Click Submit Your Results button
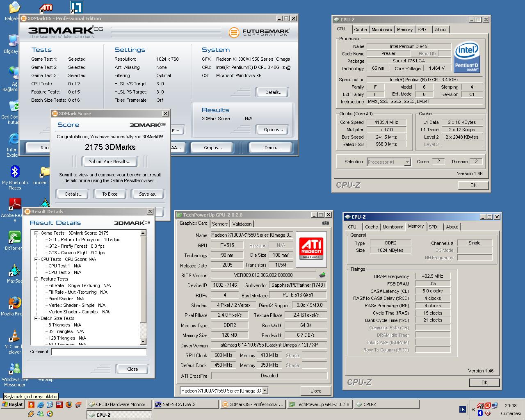This screenshot has width=525, height=420. (x=110, y=162)
